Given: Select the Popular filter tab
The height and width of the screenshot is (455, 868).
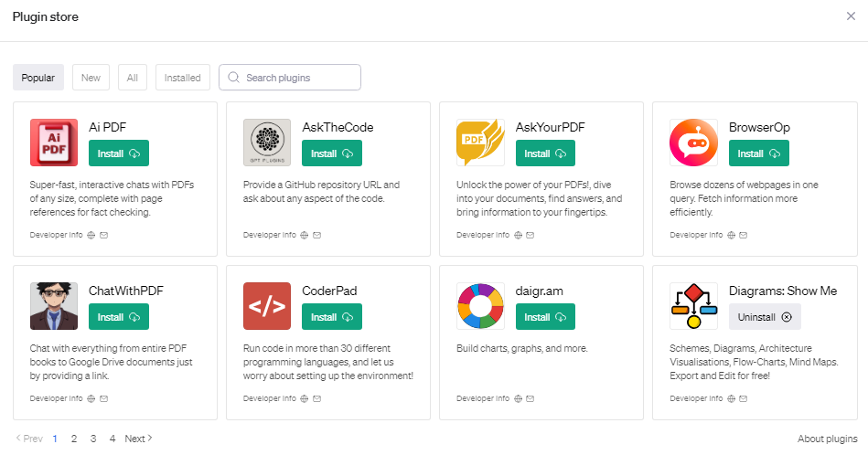Looking at the screenshot, I should 38,78.
